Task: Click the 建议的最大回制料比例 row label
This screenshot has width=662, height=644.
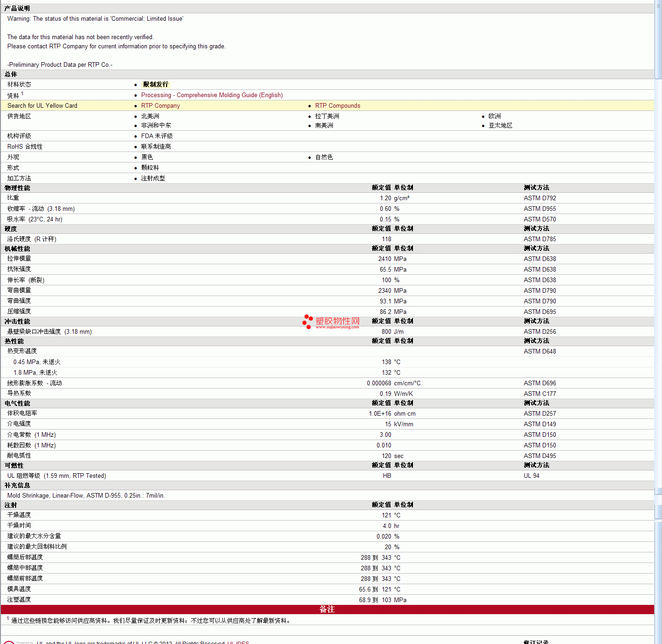Action: (37, 547)
